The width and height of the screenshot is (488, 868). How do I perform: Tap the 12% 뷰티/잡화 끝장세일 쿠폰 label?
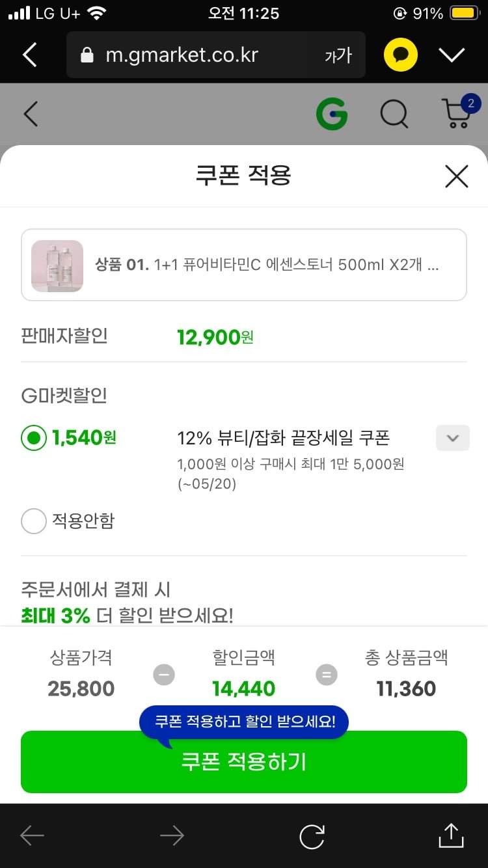(283, 438)
